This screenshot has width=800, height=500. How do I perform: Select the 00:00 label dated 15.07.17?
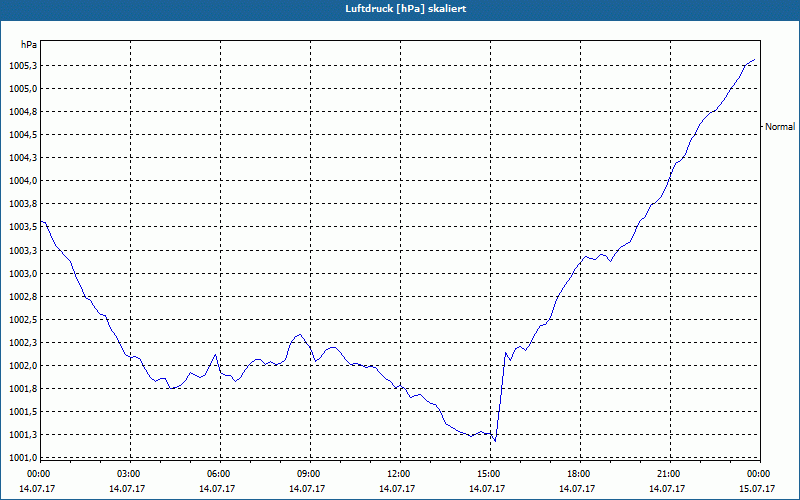pos(758,474)
